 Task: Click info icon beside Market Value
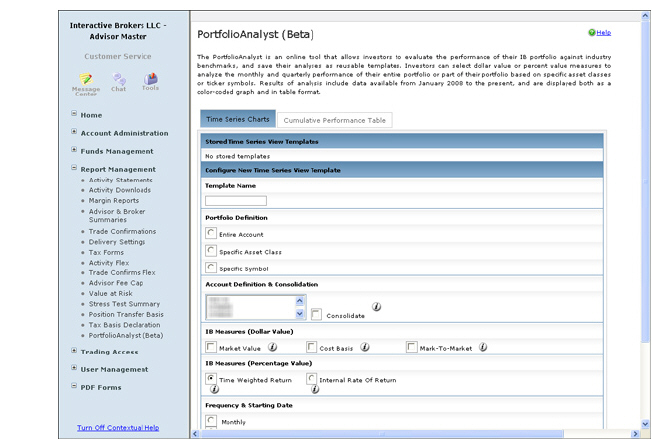(x=273, y=347)
